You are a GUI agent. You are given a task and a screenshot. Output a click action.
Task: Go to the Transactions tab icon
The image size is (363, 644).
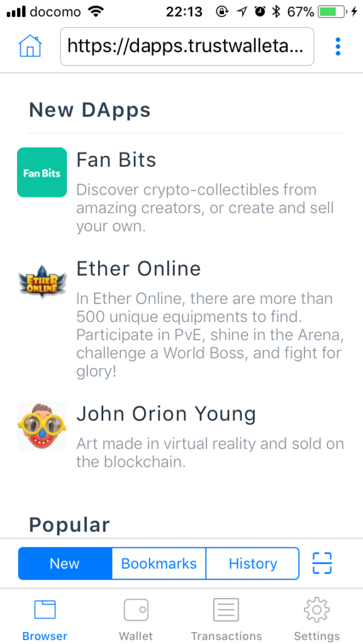point(226,609)
